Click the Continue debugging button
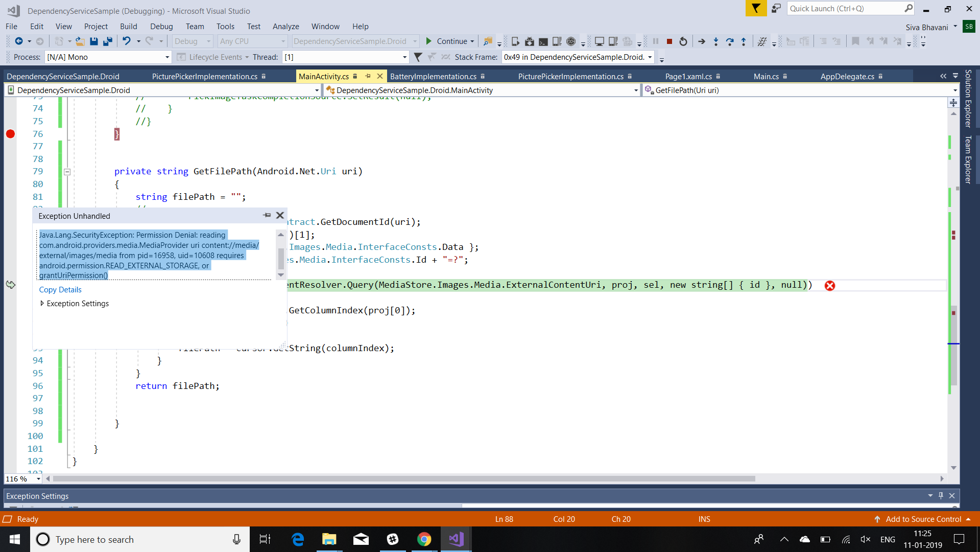 [446, 41]
